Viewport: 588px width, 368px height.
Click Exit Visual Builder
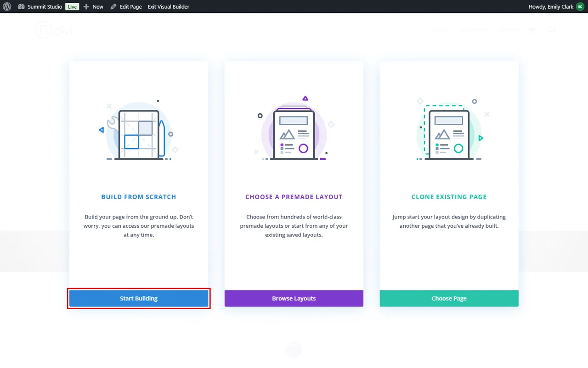click(x=169, y=6)
